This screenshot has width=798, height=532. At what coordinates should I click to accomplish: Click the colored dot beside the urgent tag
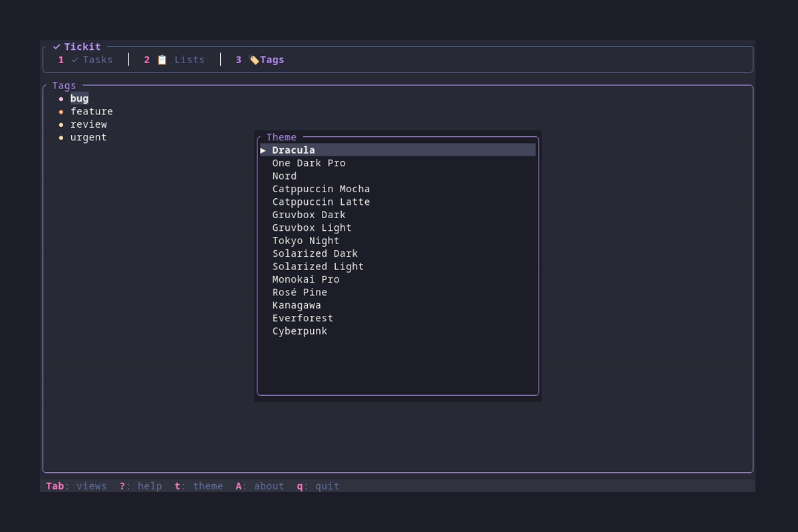point(62,137)
